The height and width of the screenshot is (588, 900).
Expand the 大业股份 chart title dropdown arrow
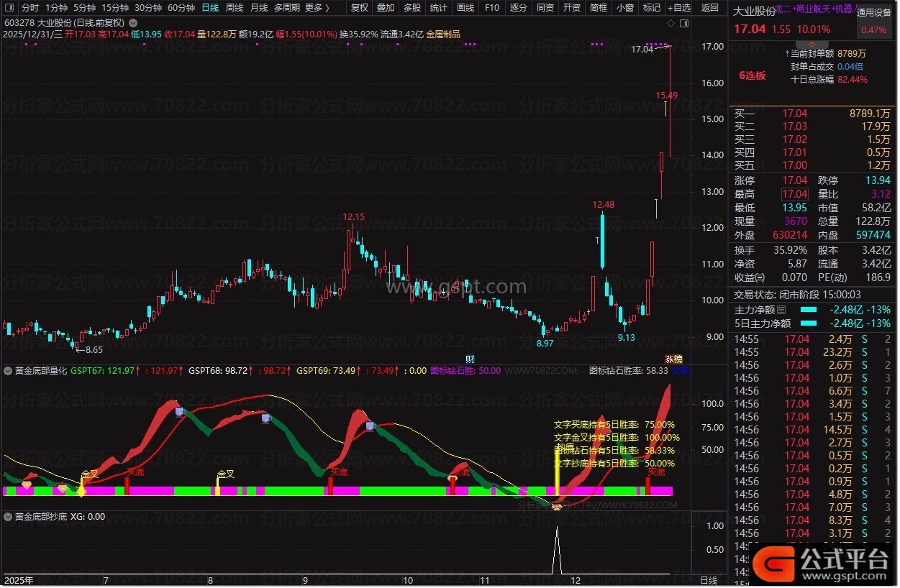click(132, 23)
